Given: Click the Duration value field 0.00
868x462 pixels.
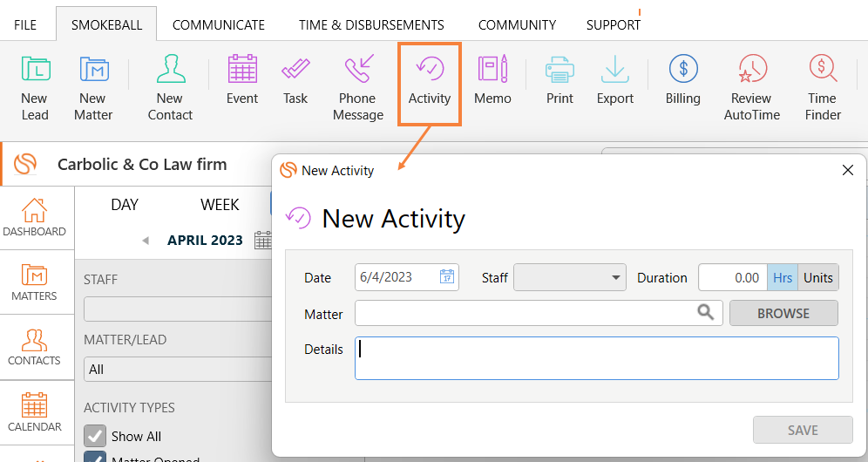Looking at the screenshot, I should [x=732, y=277].
